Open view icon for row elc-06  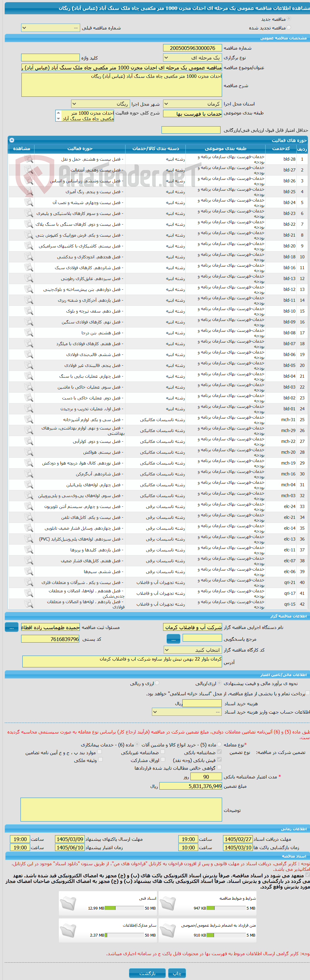29,571
